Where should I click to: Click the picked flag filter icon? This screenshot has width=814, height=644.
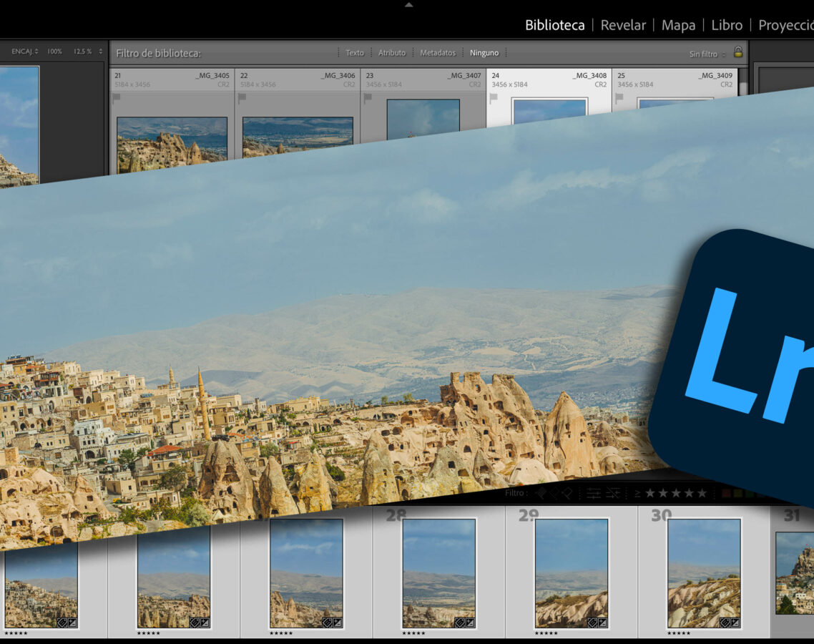pyautogui.click(x=541, y=494)
